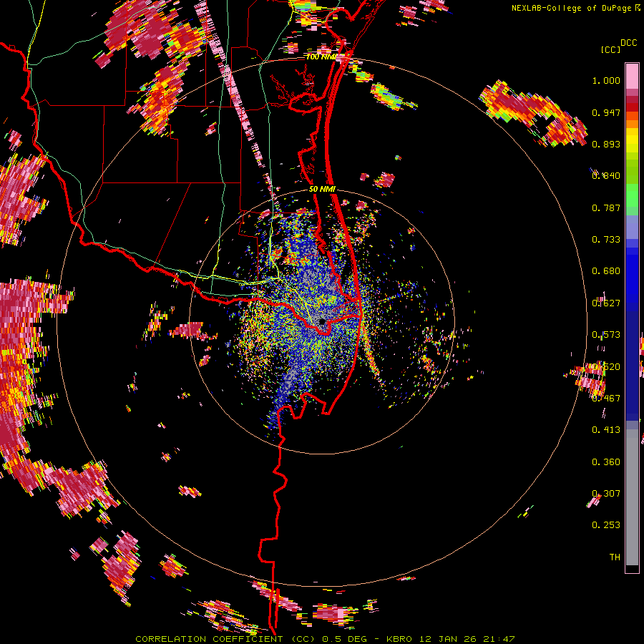Click the 0.467 legend value
Image resolution: width=644 pixels, height=644 pixels.
(x=606, y=399)
